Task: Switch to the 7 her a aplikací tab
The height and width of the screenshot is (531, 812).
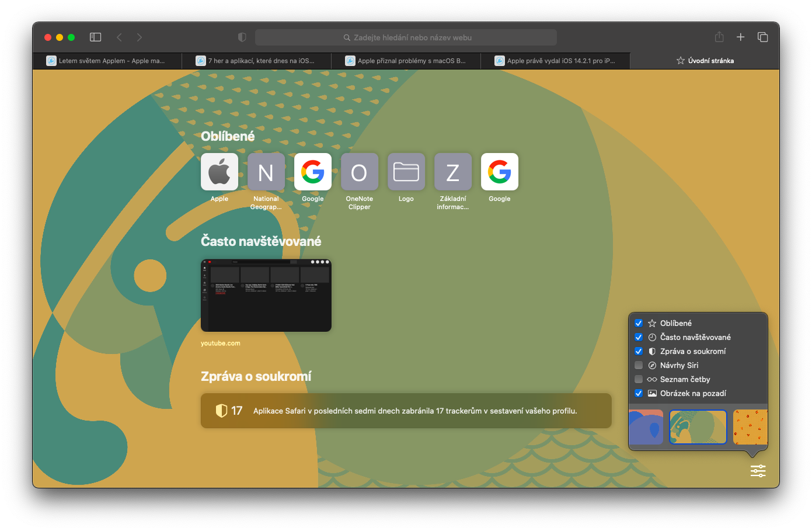Action: (x=257, y=61)
